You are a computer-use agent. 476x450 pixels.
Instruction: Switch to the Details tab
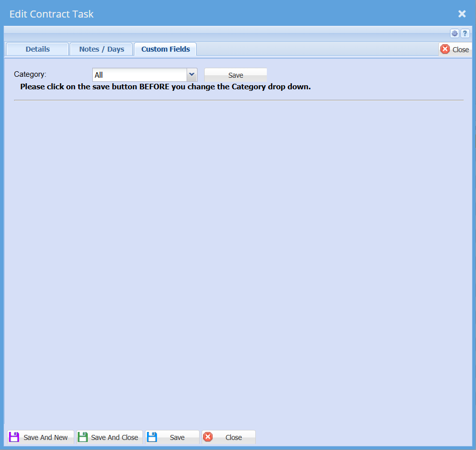point(37,49)
